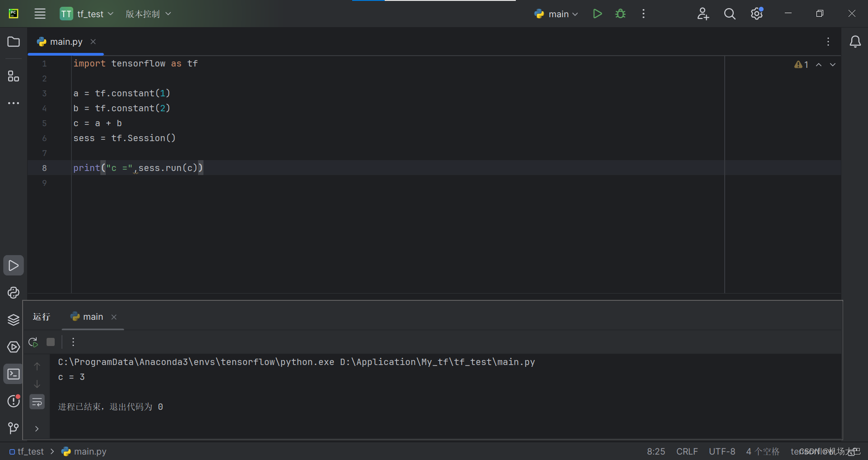The width and height of the screenshot is (868, 460).
Task: Click the python.exe command line output
Action: pos(297,362)
